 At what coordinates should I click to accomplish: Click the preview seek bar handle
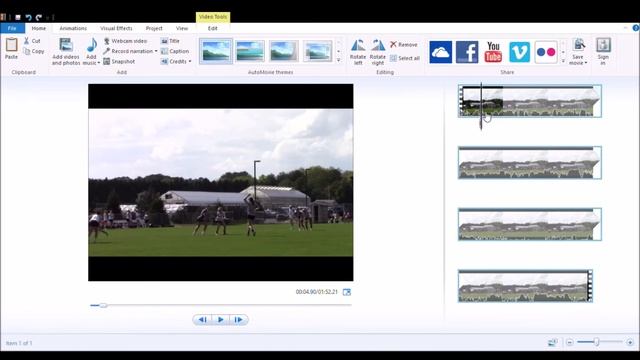pos(103,305)
